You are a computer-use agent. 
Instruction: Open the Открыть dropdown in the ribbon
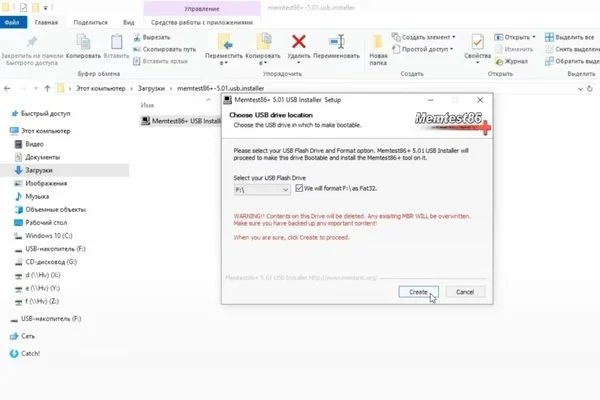pos(515,37)
